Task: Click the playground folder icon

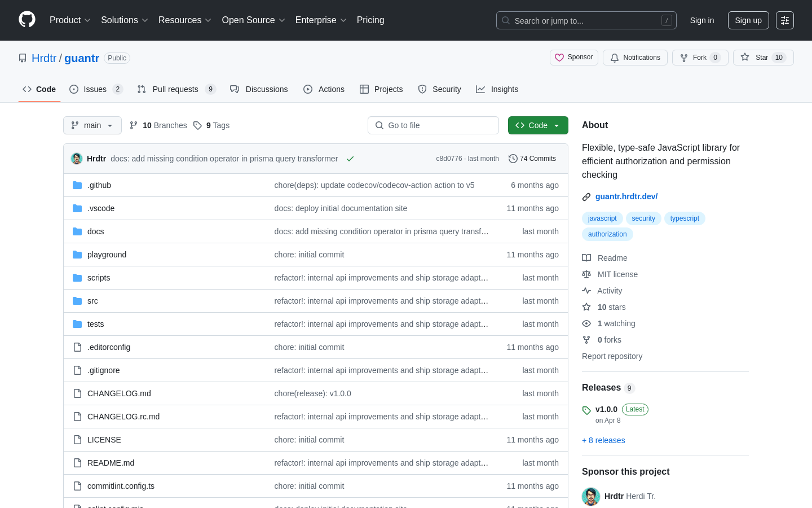Action: [x=77, y=255]
